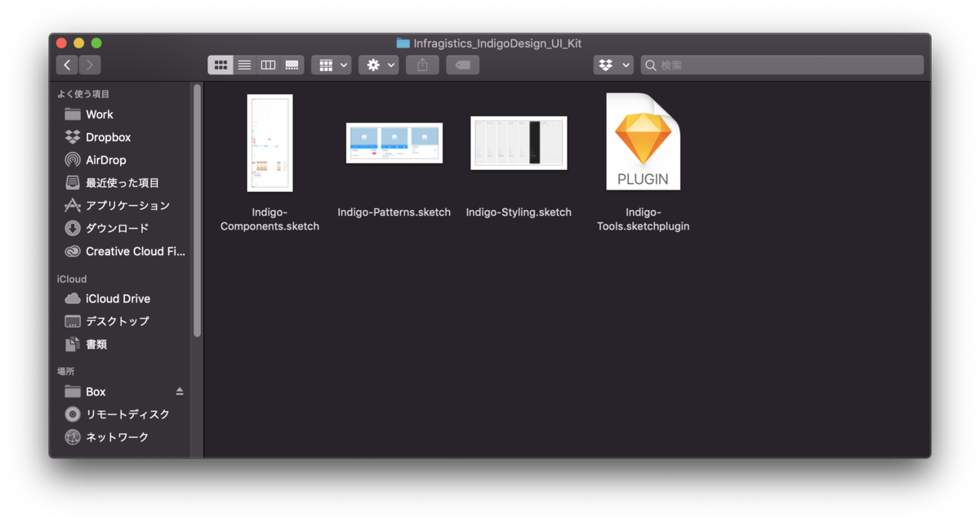This screenshot has height=523, width=980.
Task: Click the デスクトップ desktop icon
Action: pyautogui.click(x=73, y=321)
